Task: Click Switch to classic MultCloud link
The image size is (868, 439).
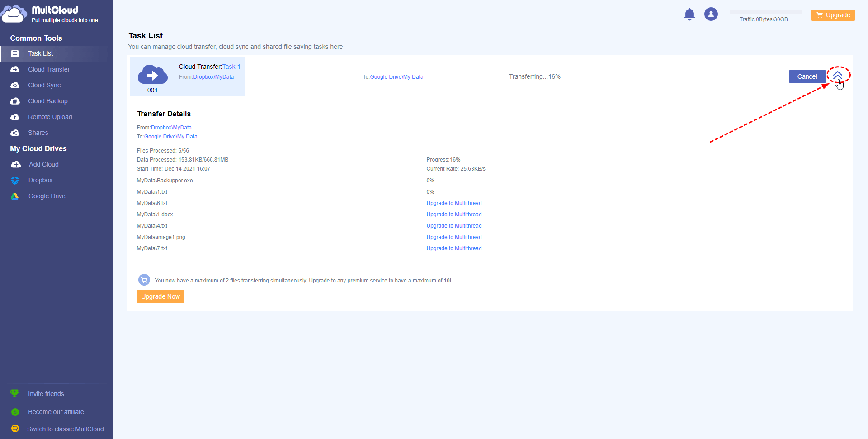Action: pos(66,429)
